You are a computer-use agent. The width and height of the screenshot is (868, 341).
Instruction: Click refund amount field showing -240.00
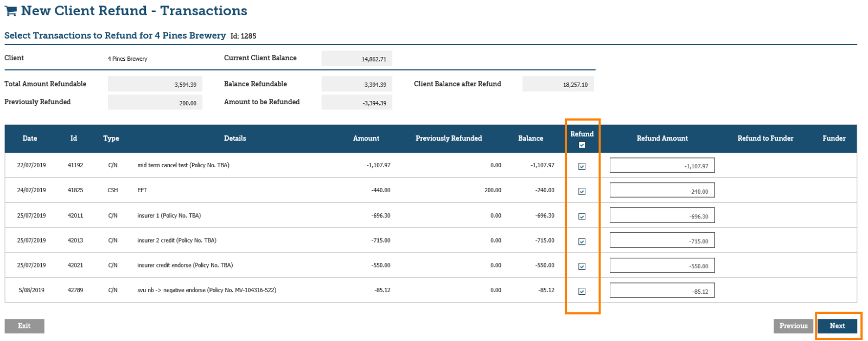click(662, 191)
